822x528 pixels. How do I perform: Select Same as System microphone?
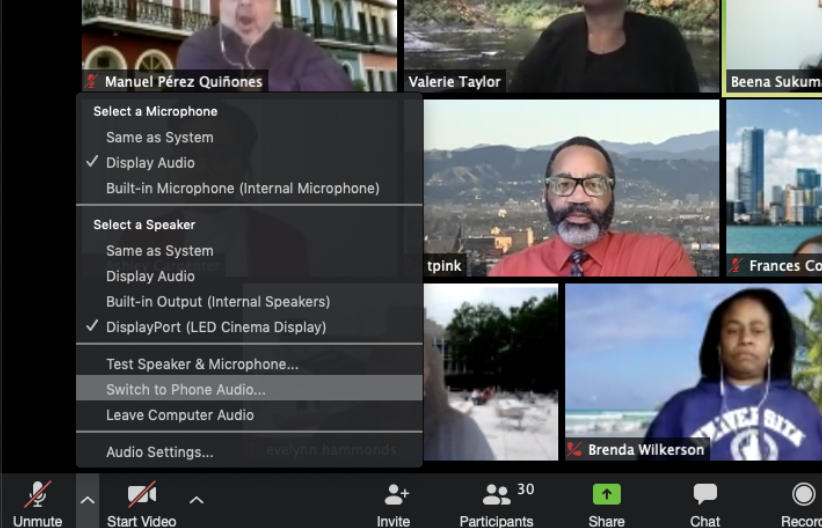pos(249,137)
